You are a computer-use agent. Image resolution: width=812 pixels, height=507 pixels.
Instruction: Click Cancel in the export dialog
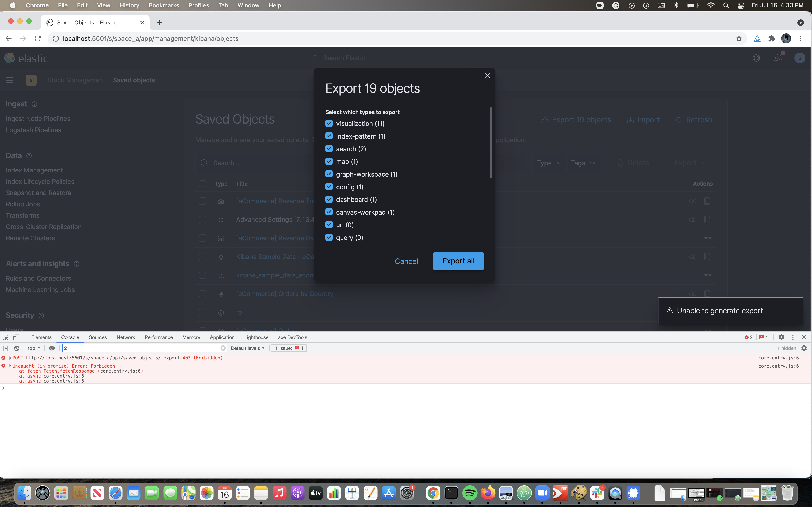click(406, 261)
